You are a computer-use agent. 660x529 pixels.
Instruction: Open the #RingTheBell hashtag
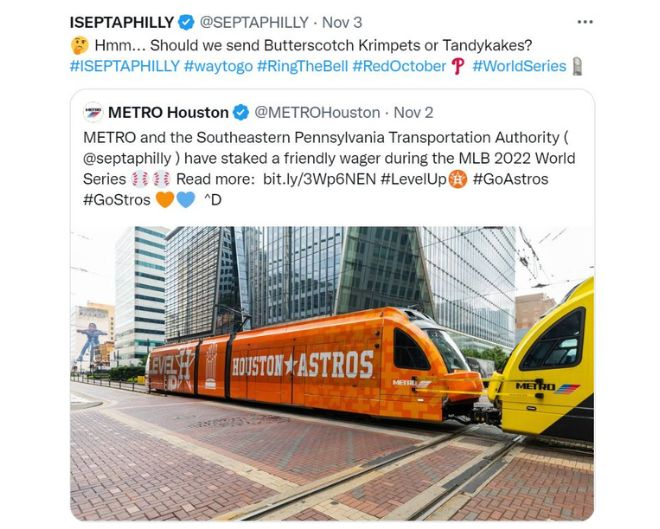tap(302, 66)
